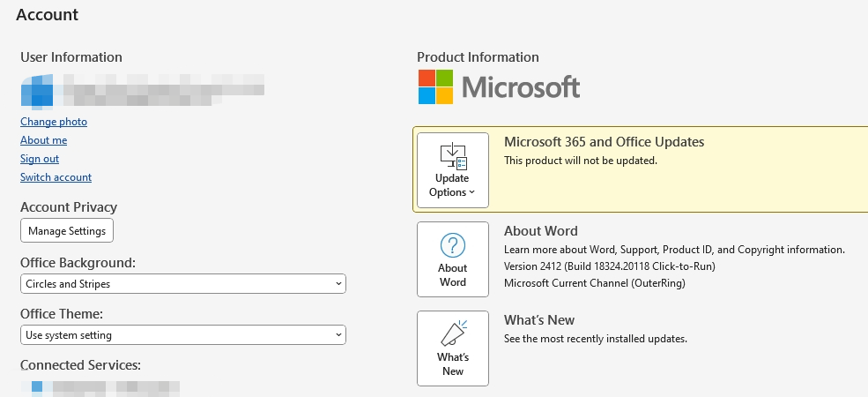Expand the Office Background dropdown
Screen dimensions: 868x397
[x=183, y=283]
